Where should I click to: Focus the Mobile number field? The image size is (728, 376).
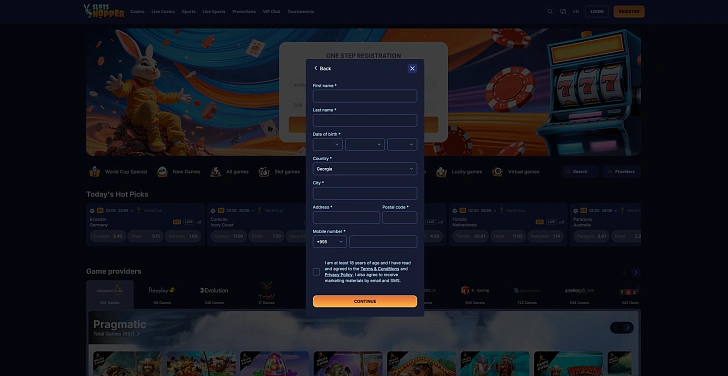(383, 242)
